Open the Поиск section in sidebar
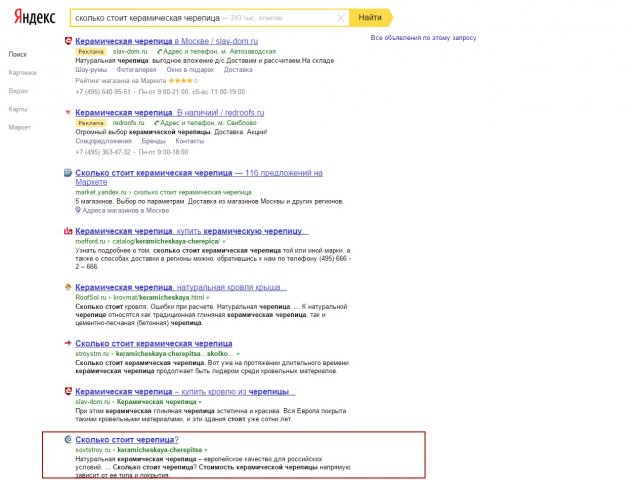 (x=18, y=54)
